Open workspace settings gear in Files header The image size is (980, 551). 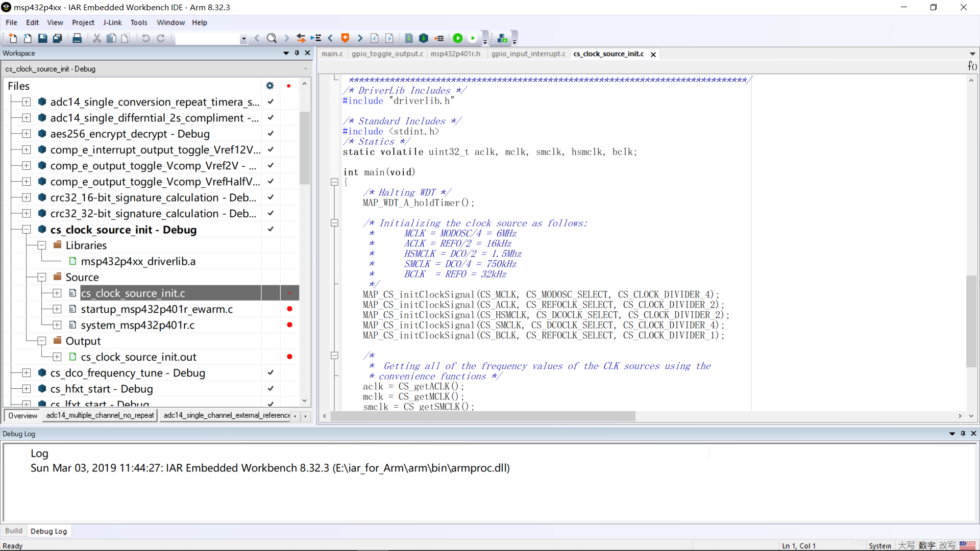pos(270,86)
